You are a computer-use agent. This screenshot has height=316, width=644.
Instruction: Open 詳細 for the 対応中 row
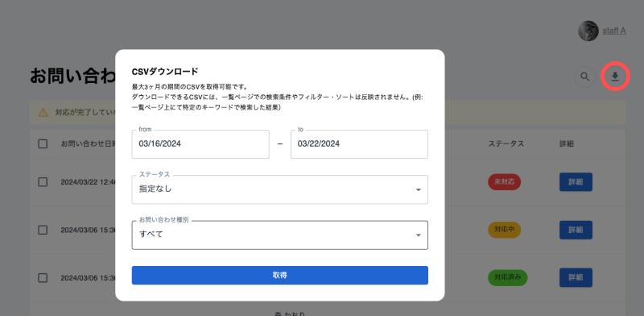(576, 230)
